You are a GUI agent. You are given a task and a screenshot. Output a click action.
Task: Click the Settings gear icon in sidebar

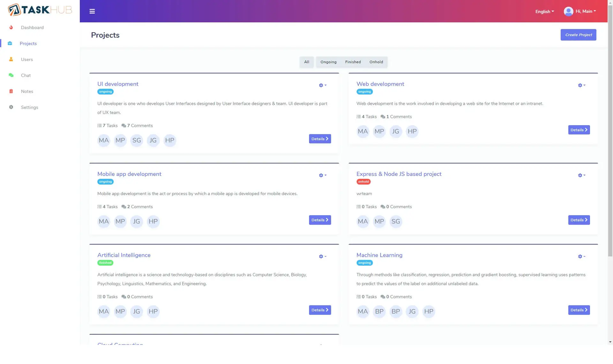click(x=11, y=107)
